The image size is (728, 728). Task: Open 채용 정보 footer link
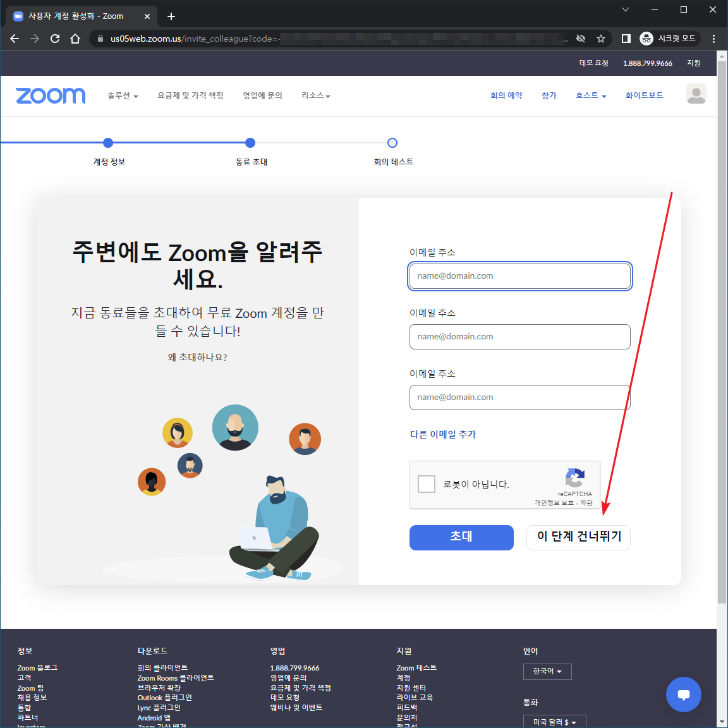[x=32, y=698]
